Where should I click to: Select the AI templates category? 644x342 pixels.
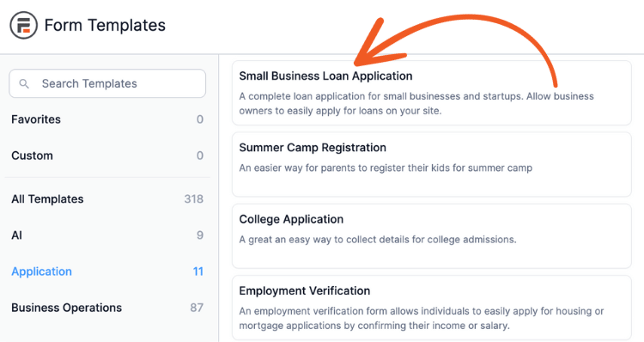[x=107, y=235]
